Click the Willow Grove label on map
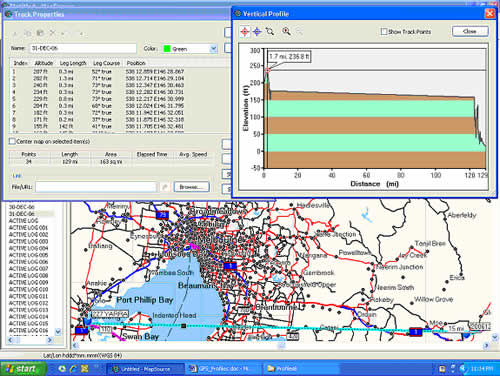The width and height of the screenshot is (500, 376). [434, 299]
